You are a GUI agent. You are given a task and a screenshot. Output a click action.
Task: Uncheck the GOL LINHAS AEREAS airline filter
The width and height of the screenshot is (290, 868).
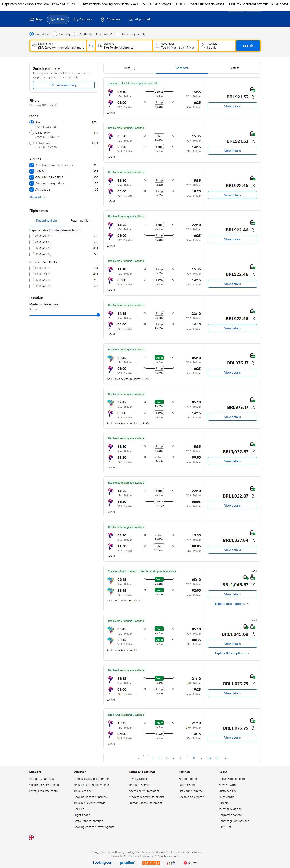pyautogui.click(x=32, y=178)
